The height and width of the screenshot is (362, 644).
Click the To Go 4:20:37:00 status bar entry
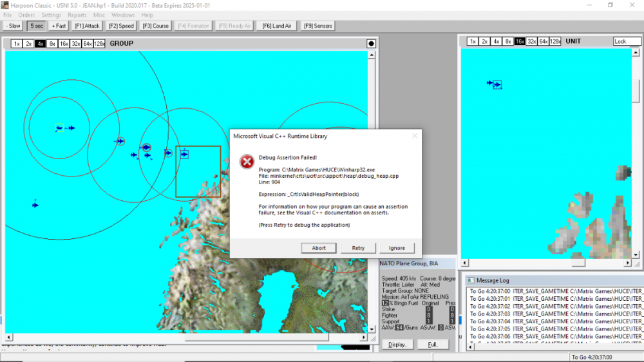(x=591, y=357)
